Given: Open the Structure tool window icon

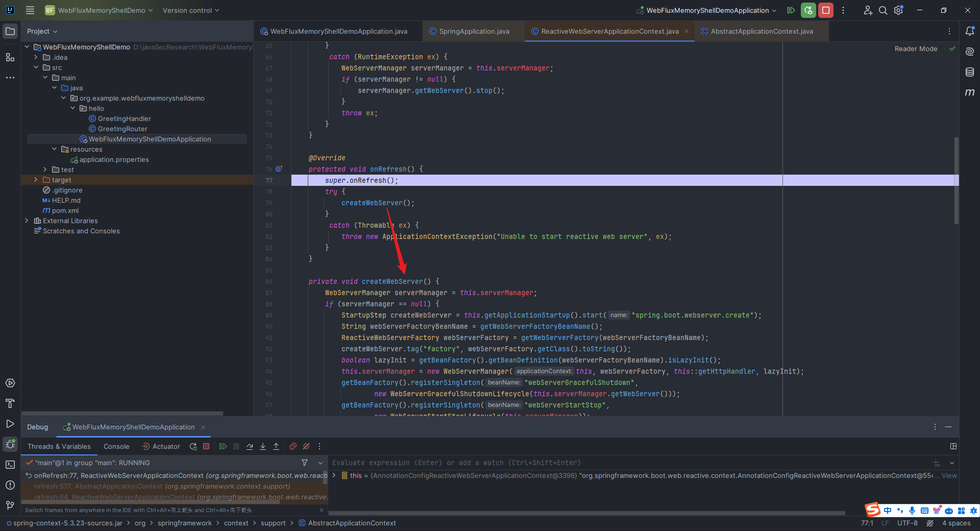Looking at the screenshot, I should (10, 57).
